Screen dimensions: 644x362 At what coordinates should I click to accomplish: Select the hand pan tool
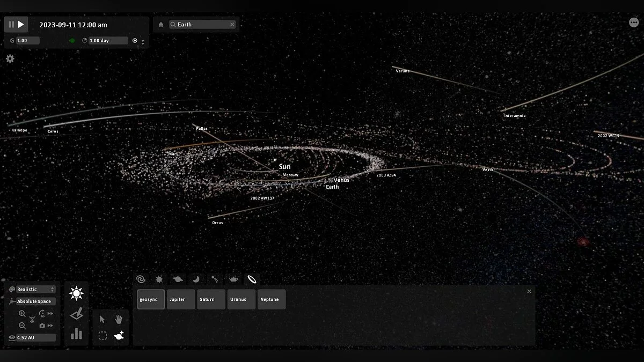coord(119,321)
